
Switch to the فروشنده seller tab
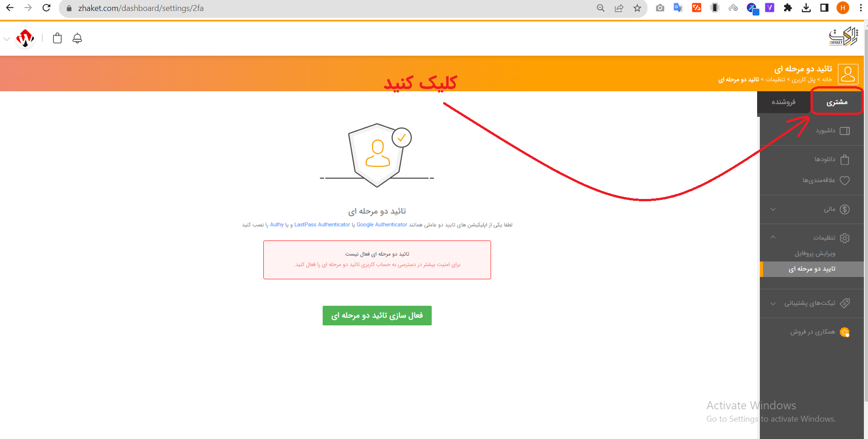click(784, 102)
